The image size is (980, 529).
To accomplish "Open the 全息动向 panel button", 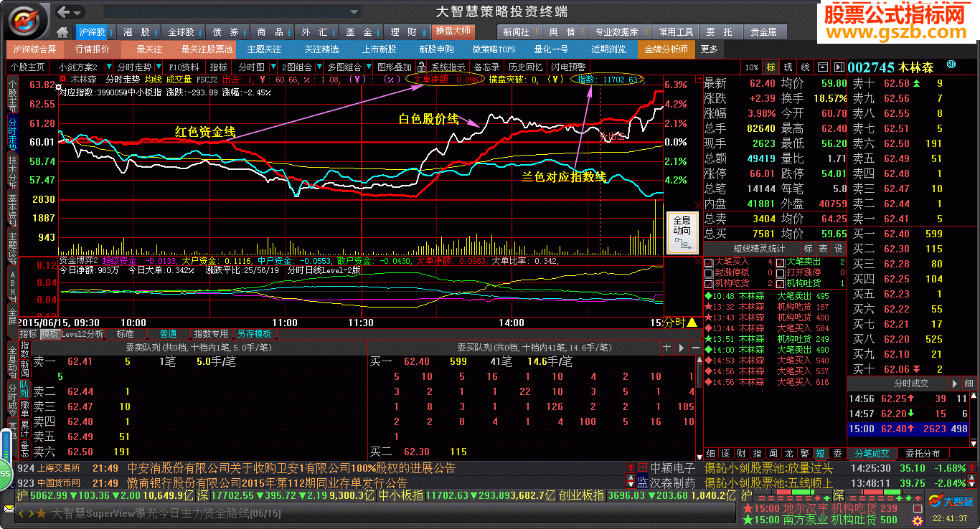I will point(682,233).
